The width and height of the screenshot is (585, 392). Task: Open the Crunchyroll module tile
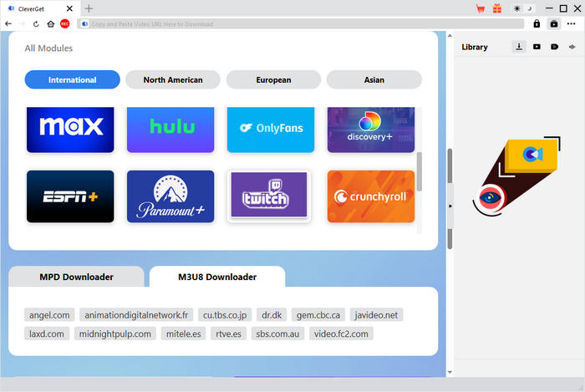pyautogui.click(x=371, y=196)
